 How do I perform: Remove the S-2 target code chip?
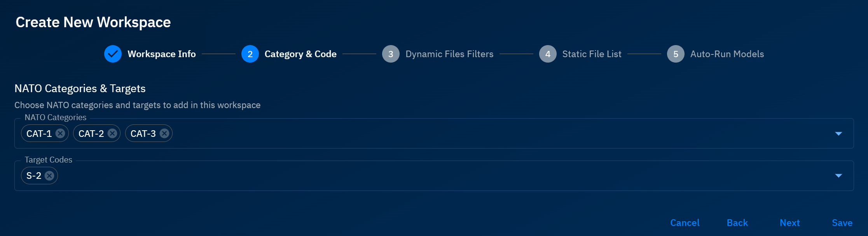click(49, 176)
